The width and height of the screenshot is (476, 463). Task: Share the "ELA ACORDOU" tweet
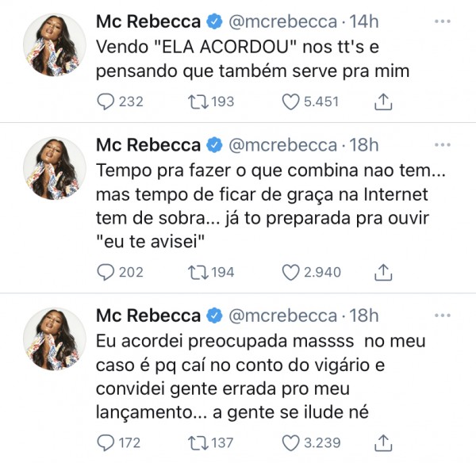[x=382, y=101]
